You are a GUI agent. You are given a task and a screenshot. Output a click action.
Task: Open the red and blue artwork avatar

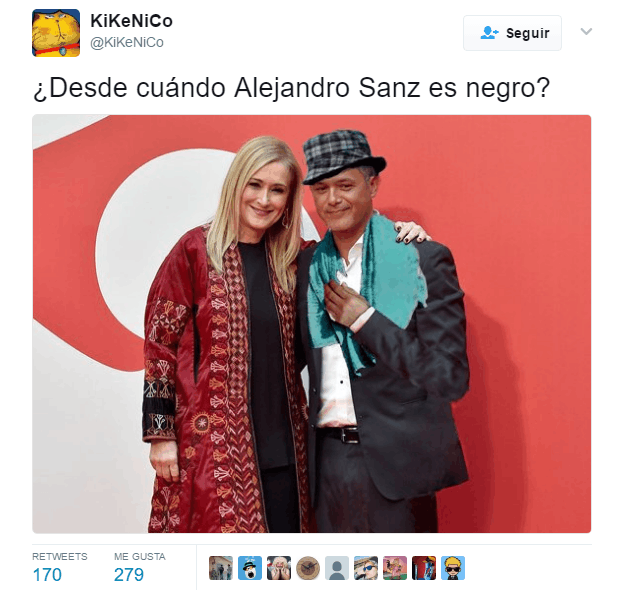(x=424, y=568)
